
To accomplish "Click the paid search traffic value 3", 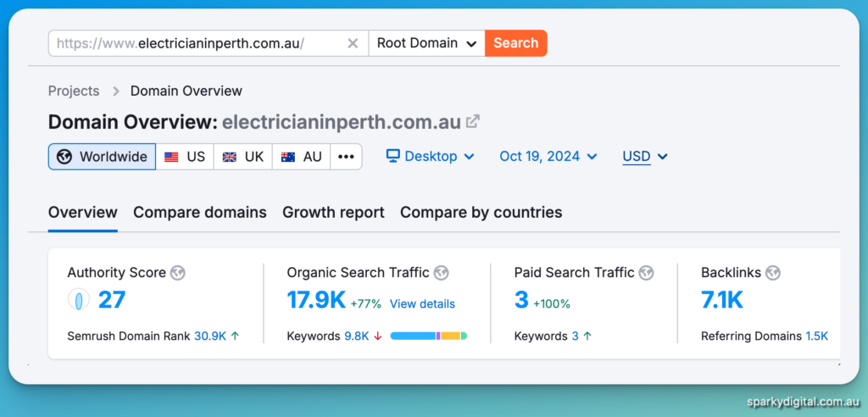I will [521, 300].
